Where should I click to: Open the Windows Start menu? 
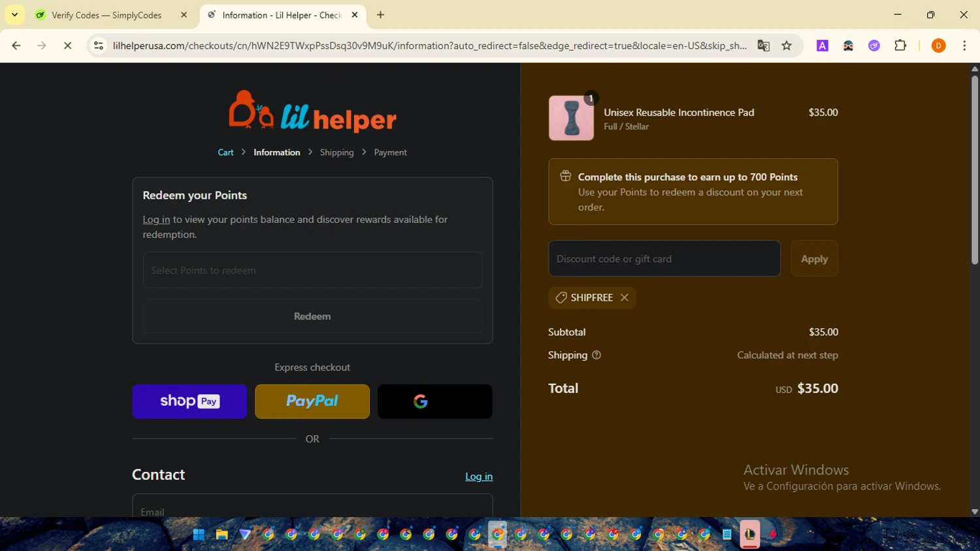pos(199,535)
